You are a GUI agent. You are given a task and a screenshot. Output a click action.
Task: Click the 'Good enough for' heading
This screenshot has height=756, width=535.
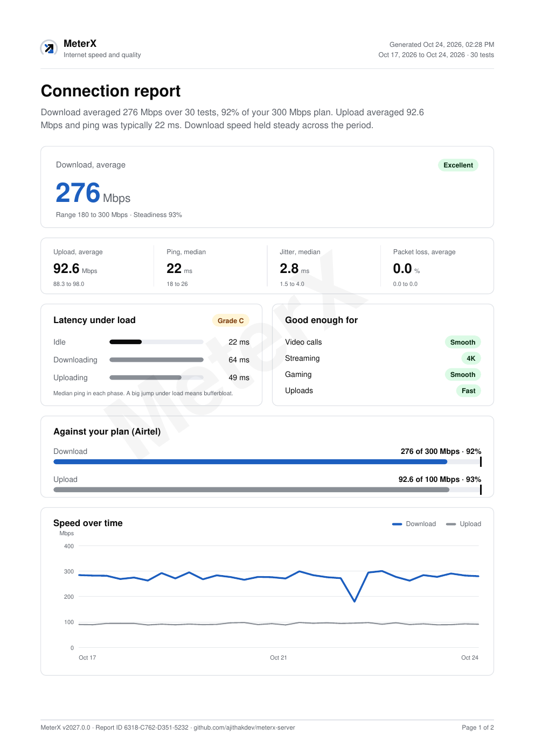321,320
